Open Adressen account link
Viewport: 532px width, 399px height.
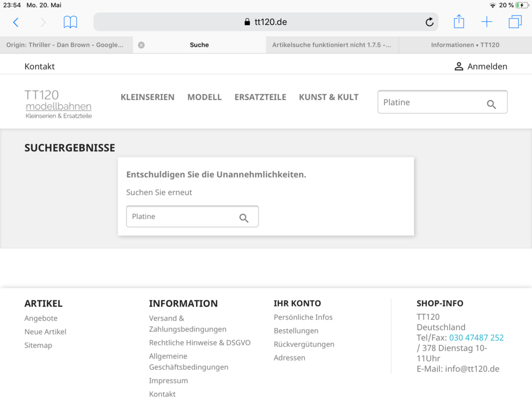289,358
